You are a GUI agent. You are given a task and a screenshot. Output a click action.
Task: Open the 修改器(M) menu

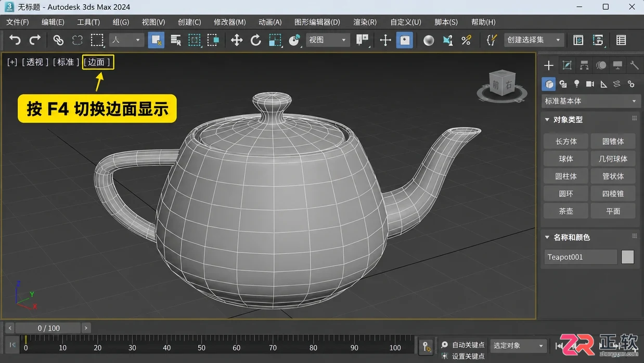(x=229, y=22)
